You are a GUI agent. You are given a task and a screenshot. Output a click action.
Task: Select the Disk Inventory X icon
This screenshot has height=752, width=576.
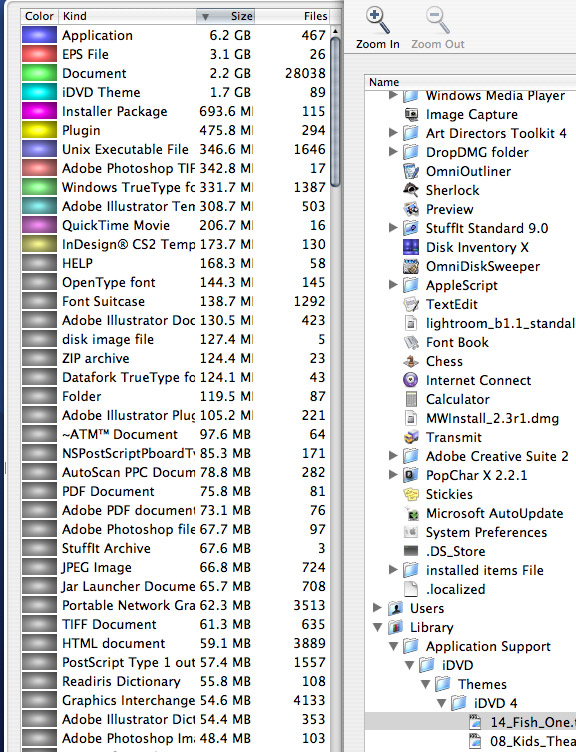coord(411,247)
